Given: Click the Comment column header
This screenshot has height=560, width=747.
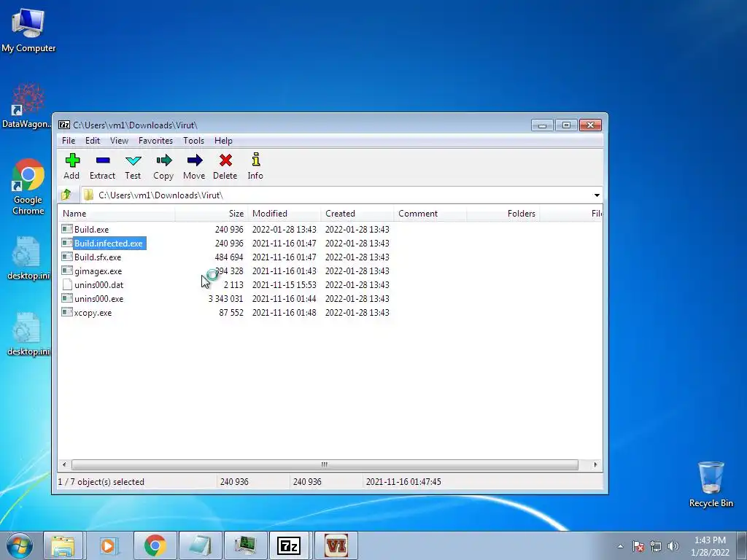Looking at the screenshot, I should pos(430,214).
